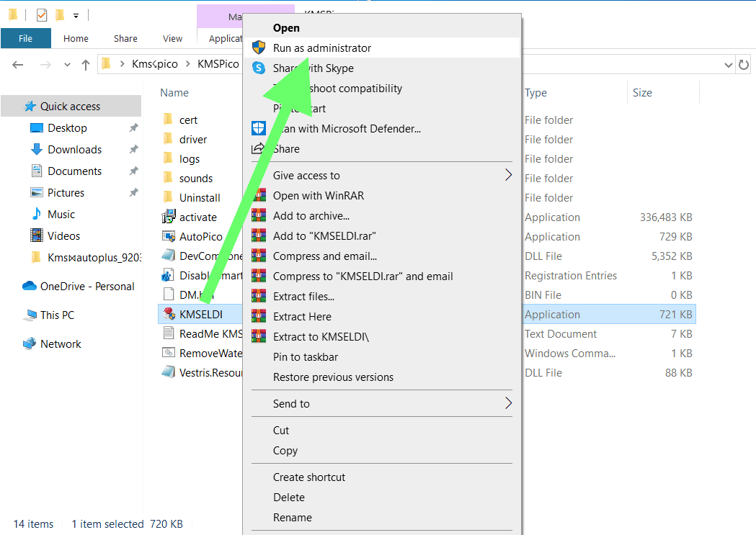Open Quick access in navigation pane

point(71,106)
